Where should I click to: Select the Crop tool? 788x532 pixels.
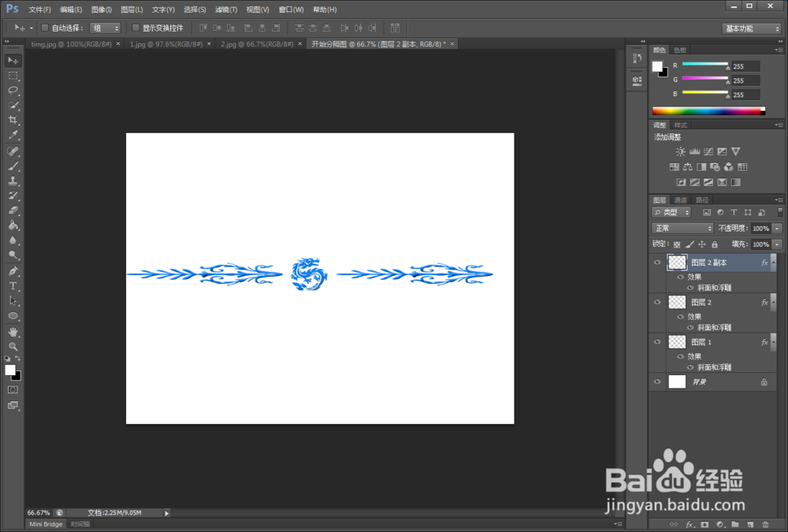pyautogui.click(x=13, y=120)
